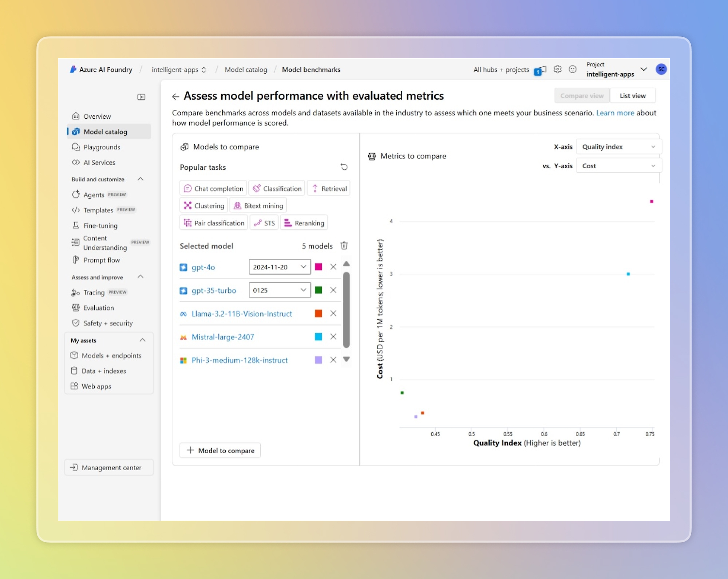Open Agents preview page
Screen dimensions: 728x579
click(x=109, y=195)
